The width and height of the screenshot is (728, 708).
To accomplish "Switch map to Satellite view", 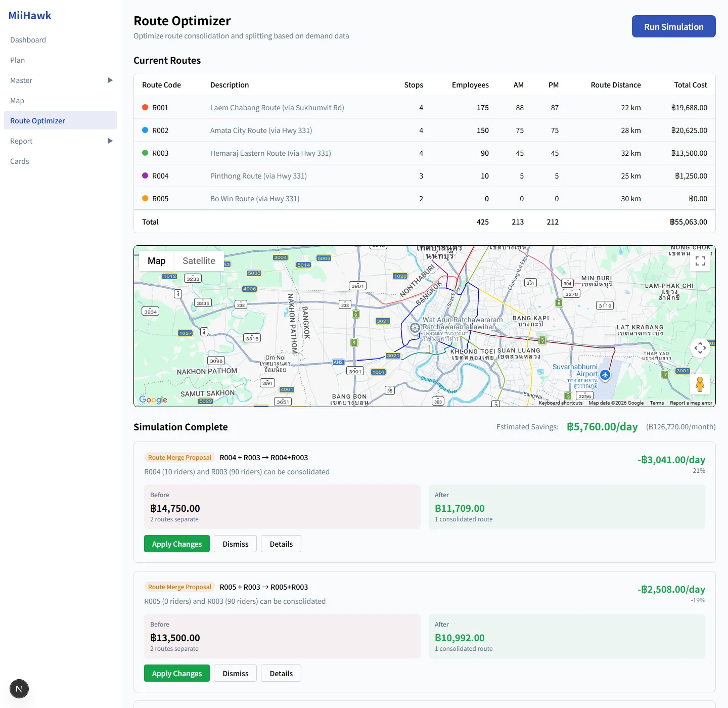I will point(199,261).
